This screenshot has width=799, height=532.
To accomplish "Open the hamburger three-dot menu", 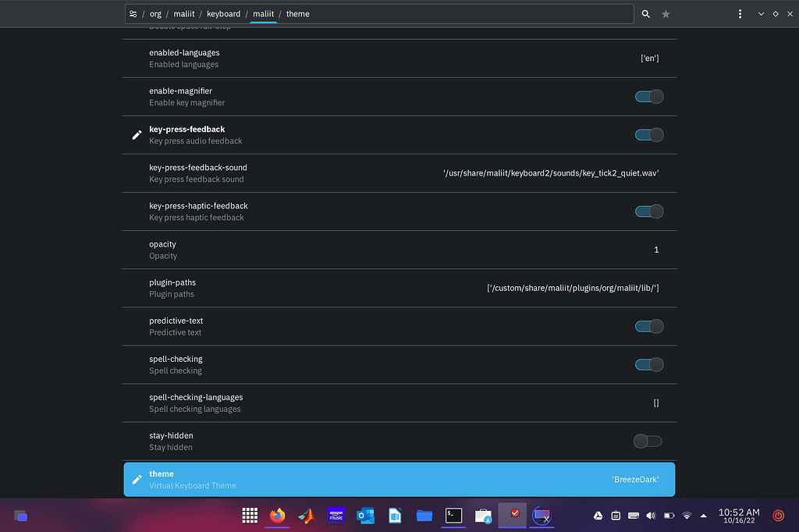I will [739, 13].
